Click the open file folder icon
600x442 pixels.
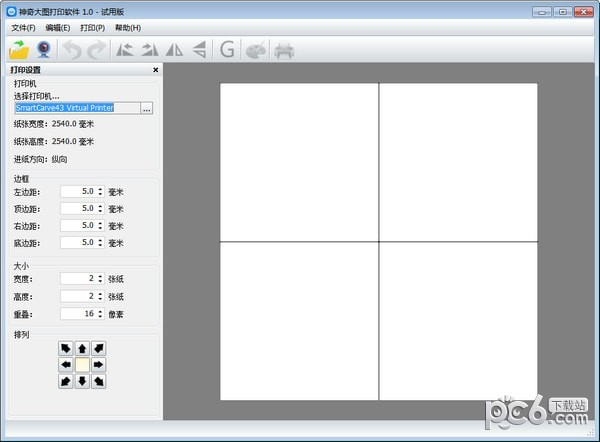[19, 48]
